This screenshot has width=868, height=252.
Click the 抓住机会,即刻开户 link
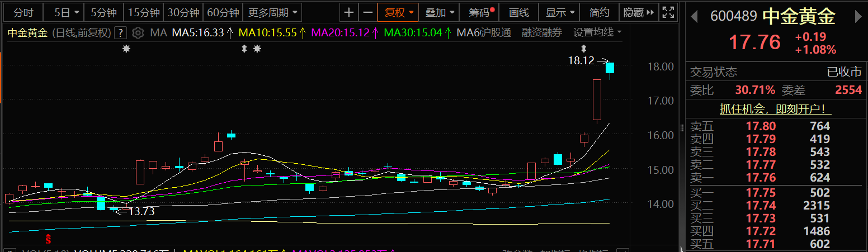[x=775, y=109]
